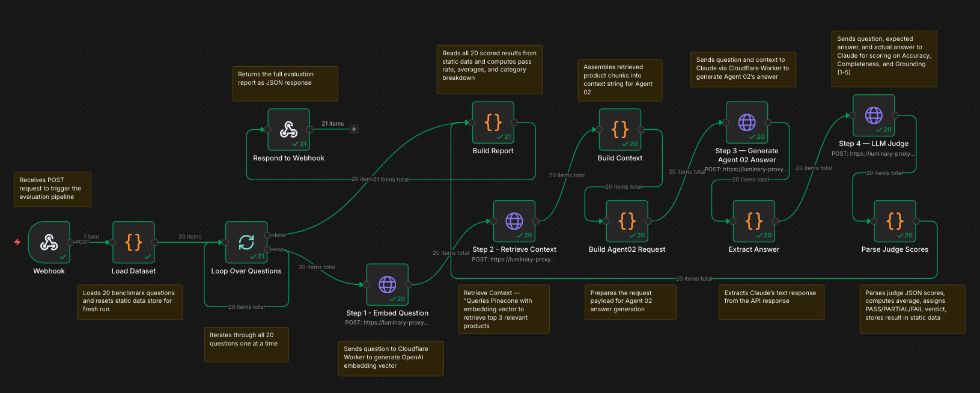The width and height of the screenshot is (980, 393).
Task: Click the Webhook node output connector
Action: click(70, 242)
